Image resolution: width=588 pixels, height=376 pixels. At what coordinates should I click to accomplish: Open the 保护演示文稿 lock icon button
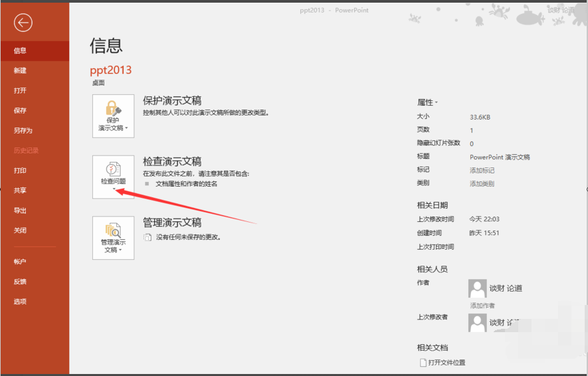click(x=113, y=116)
